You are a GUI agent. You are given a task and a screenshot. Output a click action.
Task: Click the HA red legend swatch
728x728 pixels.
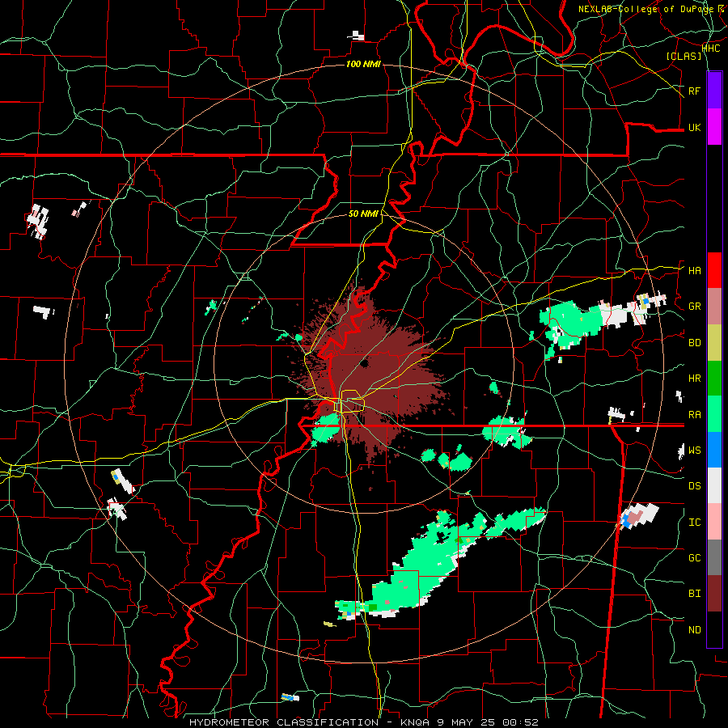tap(714, 270)
